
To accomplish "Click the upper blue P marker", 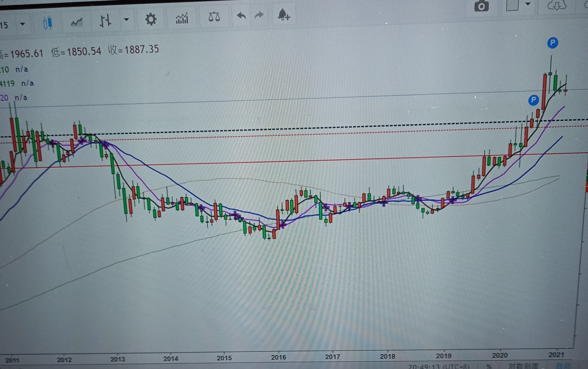I will (x=553, y=42).
